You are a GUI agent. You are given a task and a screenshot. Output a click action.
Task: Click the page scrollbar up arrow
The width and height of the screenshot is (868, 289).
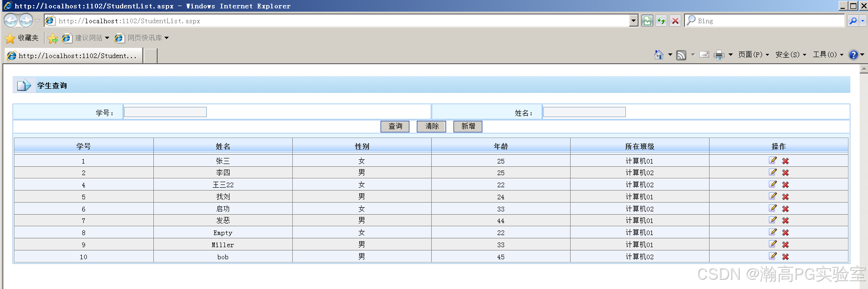pyautogui.click(x=864, y=69)
